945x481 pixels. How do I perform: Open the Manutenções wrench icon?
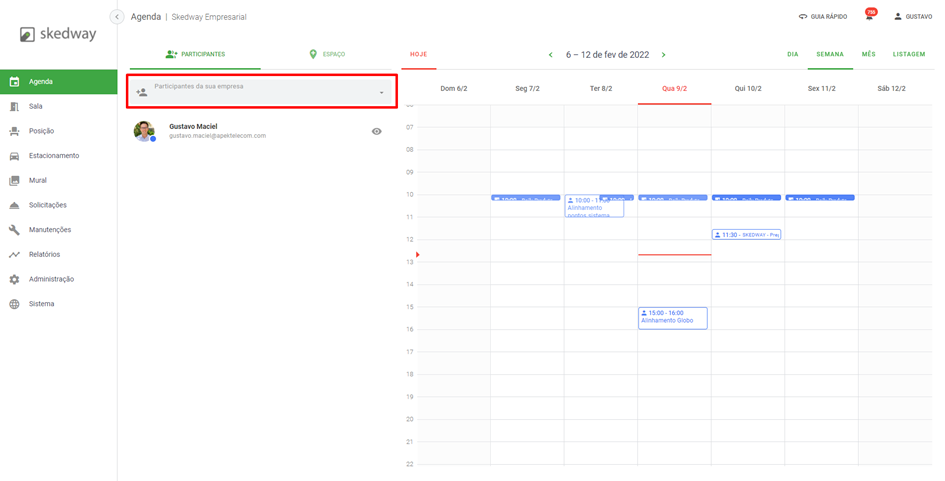pos(14,230)
